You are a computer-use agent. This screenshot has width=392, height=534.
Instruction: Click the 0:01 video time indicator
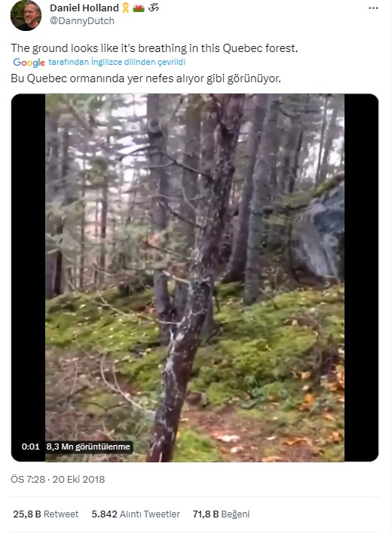pos(31,447)
